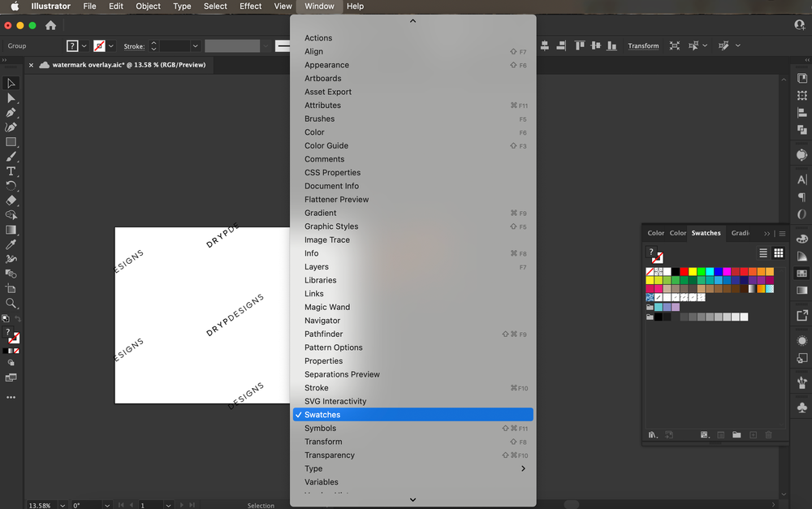This screenshot has height=509, width=812.
Task: Go to previous artboard button
Action: point(132,506)
